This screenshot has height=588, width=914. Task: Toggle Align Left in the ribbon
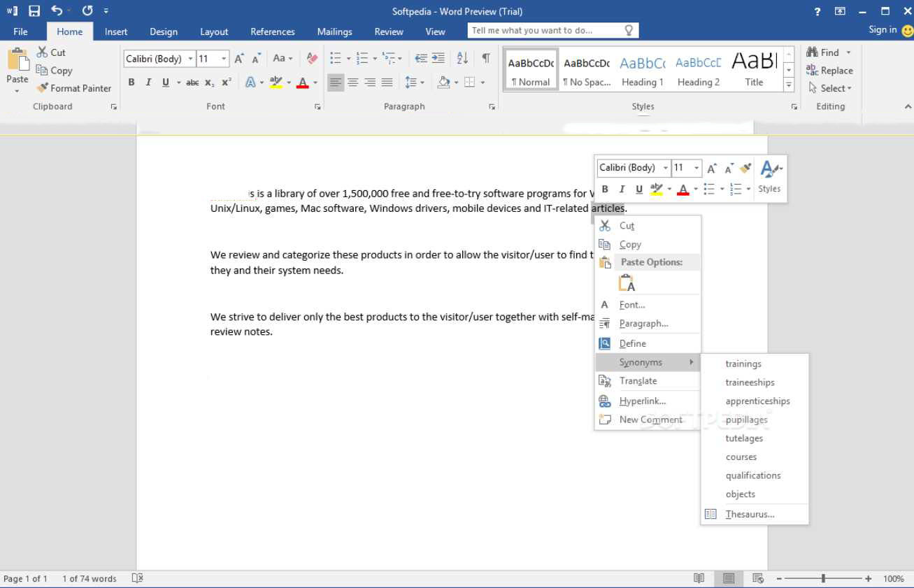[336, 83]
